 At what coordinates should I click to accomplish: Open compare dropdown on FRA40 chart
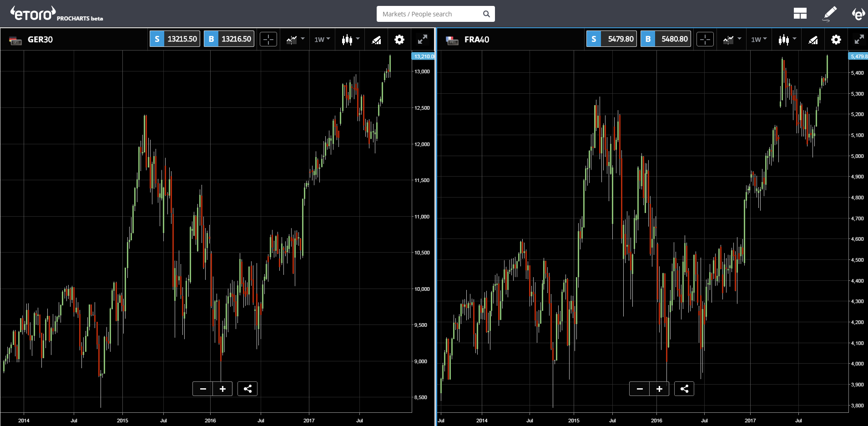tap(732, 40)
